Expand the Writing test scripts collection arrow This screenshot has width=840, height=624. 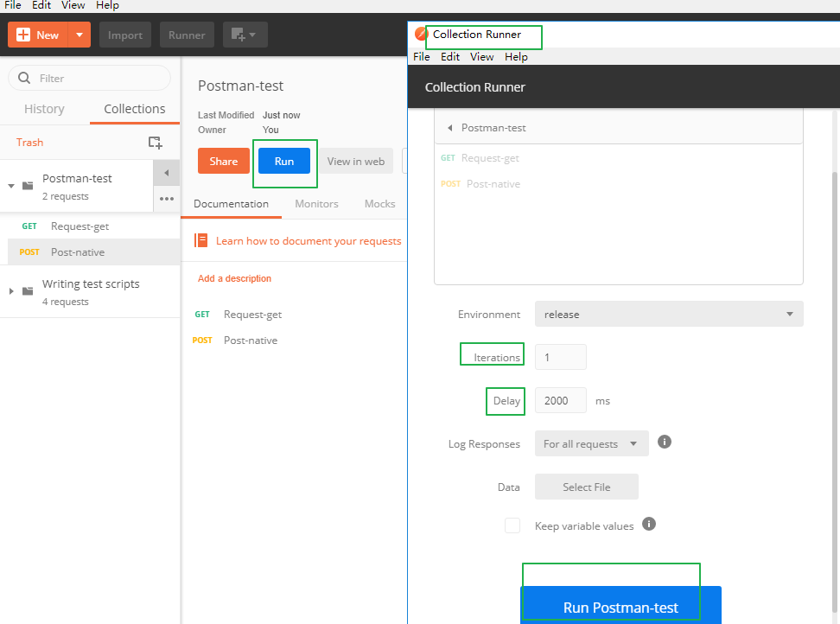point(11,291)
